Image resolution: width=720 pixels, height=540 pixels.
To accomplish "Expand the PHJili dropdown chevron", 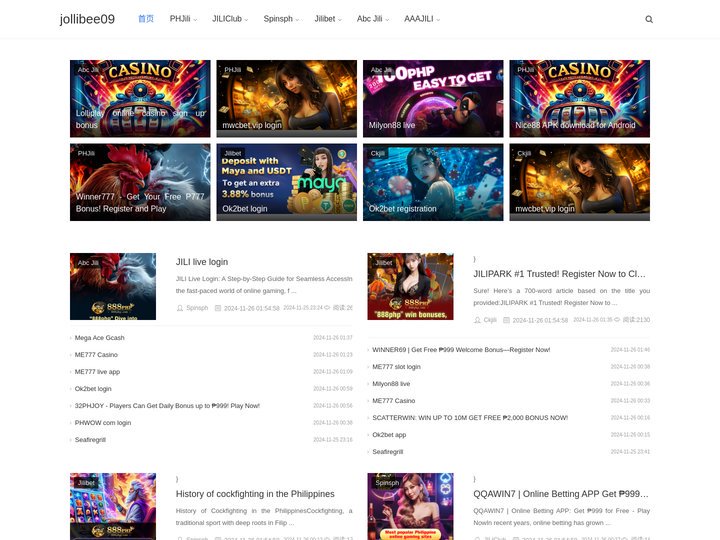I will tap(195, 20).
